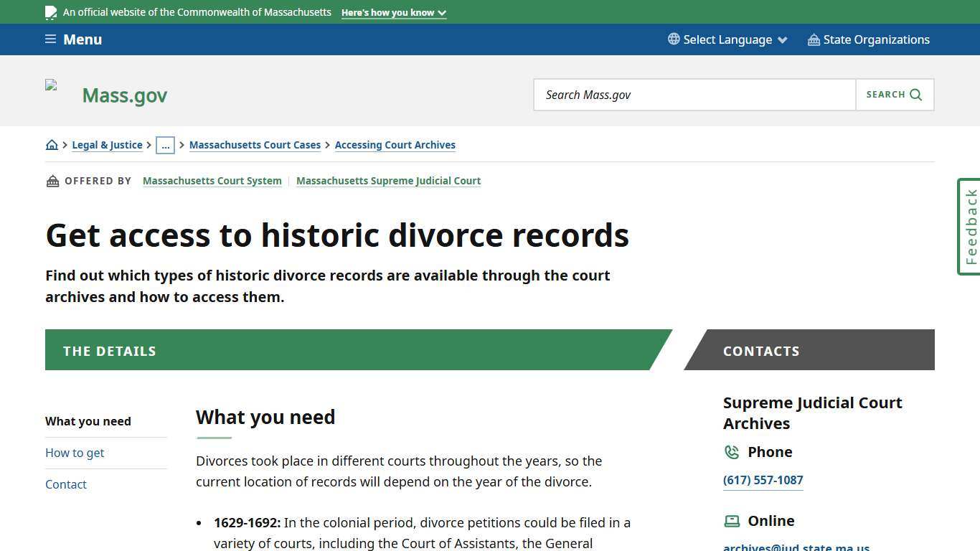
Task: Expand the collapsed breadcrumb ellipsis
Action: 166,145
